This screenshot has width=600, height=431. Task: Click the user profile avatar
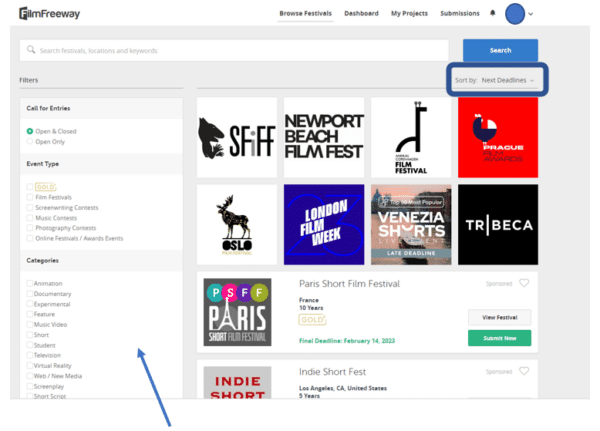515,14
